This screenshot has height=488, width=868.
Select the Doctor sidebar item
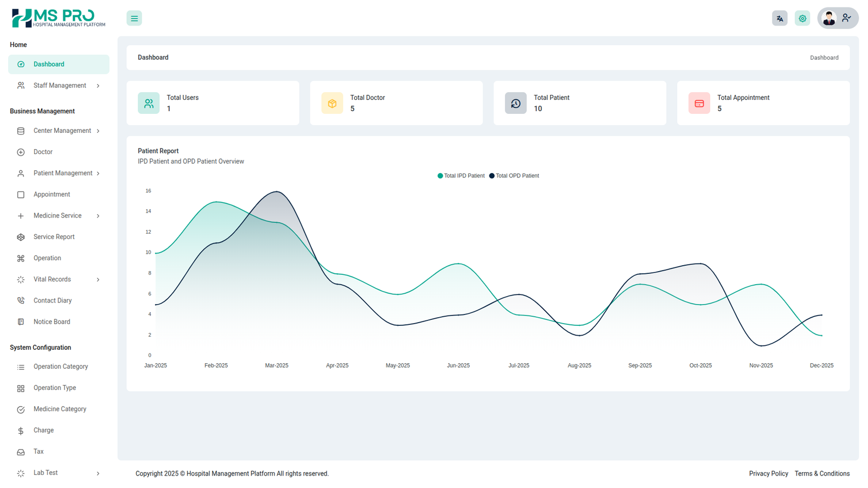coord(43,152)
